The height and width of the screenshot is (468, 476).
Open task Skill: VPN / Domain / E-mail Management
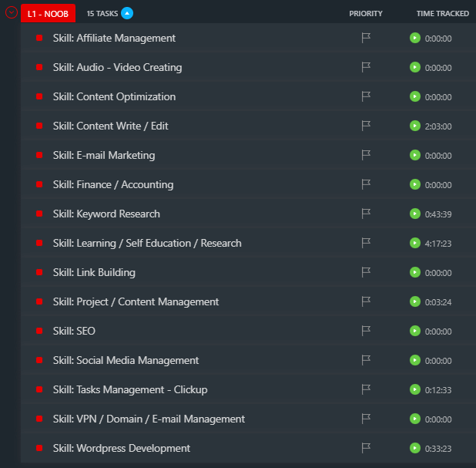coord(149,419)
